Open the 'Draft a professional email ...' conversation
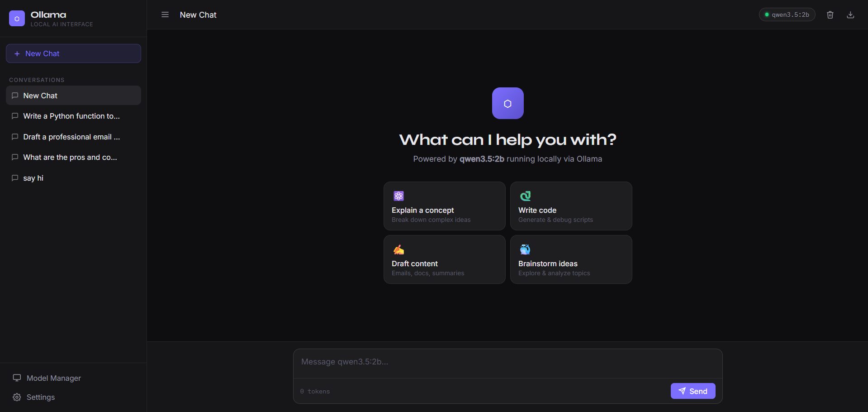The width and height of the screenshot is (868, 412). pos(73,137)
